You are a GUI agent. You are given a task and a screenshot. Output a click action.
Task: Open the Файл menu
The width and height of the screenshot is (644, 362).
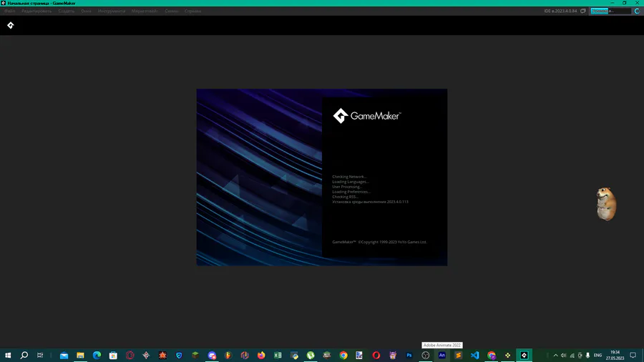[9, 11]
